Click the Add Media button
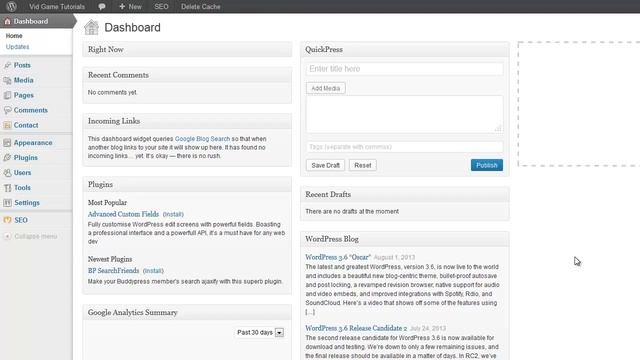The width and height of the screenshot is (640, 360). pyautogui.click(x=325, y=88)
